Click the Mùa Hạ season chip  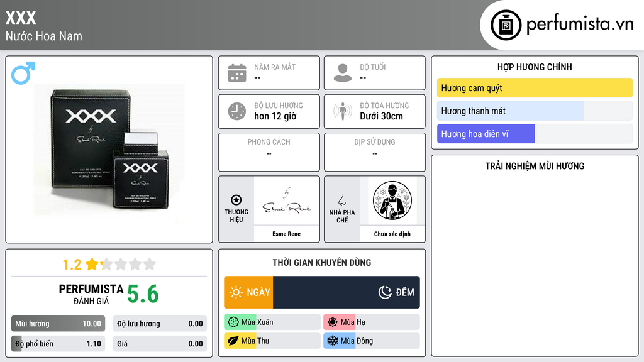[371, 322]
